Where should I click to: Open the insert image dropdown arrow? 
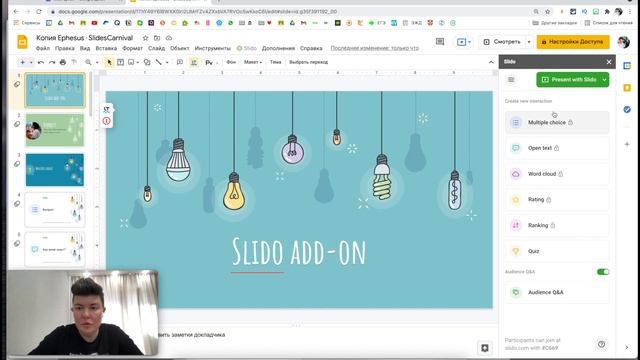click(x=138, y=62)
